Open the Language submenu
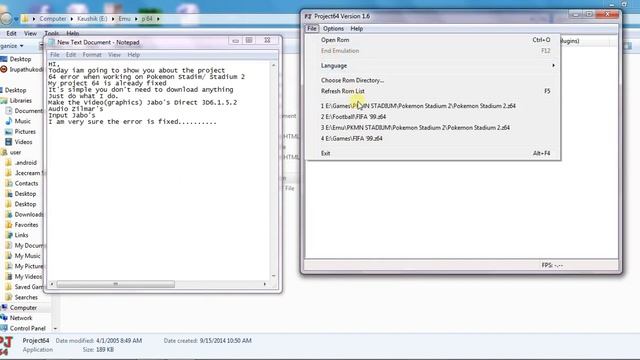Image resolution: width=640 pixels, height=360 pixels. [433, 66]
